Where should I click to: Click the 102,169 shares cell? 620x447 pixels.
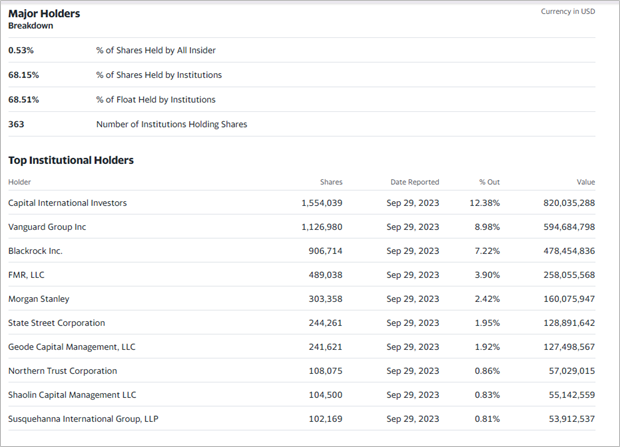[325, 419]
